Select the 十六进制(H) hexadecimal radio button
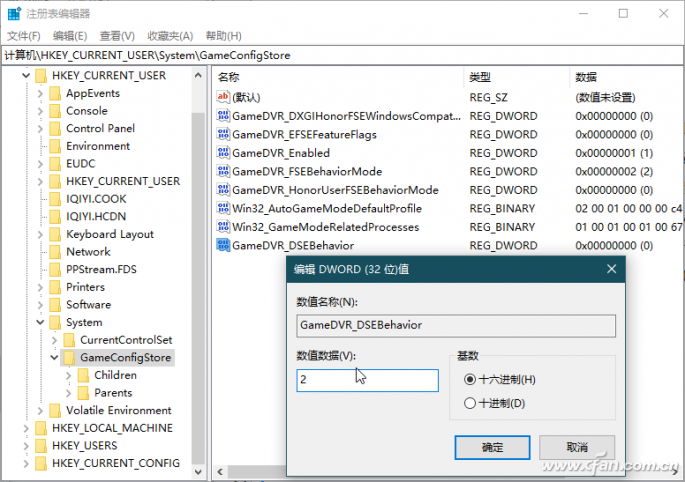 (470, 379)
